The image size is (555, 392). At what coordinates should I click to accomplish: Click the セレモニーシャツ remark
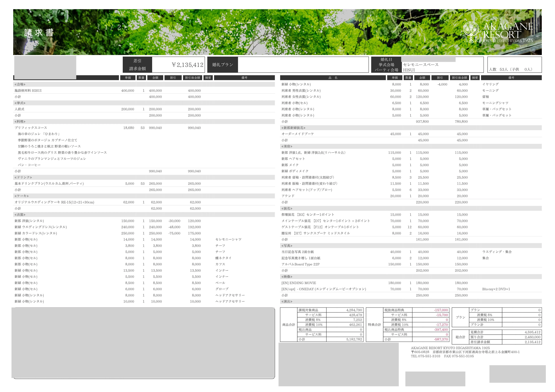pyautogui.click(x=228, y=239)
